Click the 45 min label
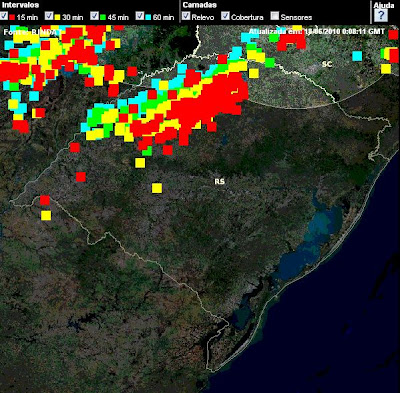 point(118,17)
